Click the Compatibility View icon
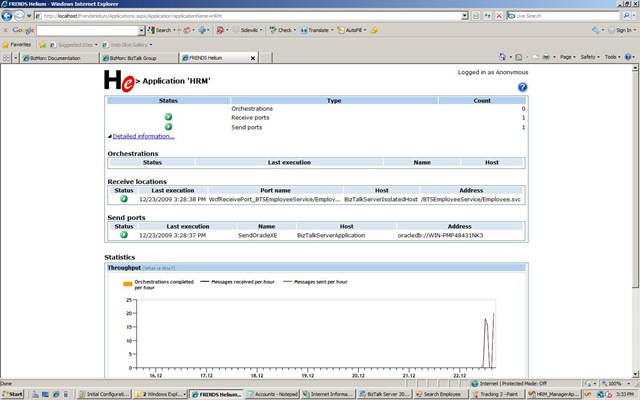The image size is (640, 400). point(476,16)
